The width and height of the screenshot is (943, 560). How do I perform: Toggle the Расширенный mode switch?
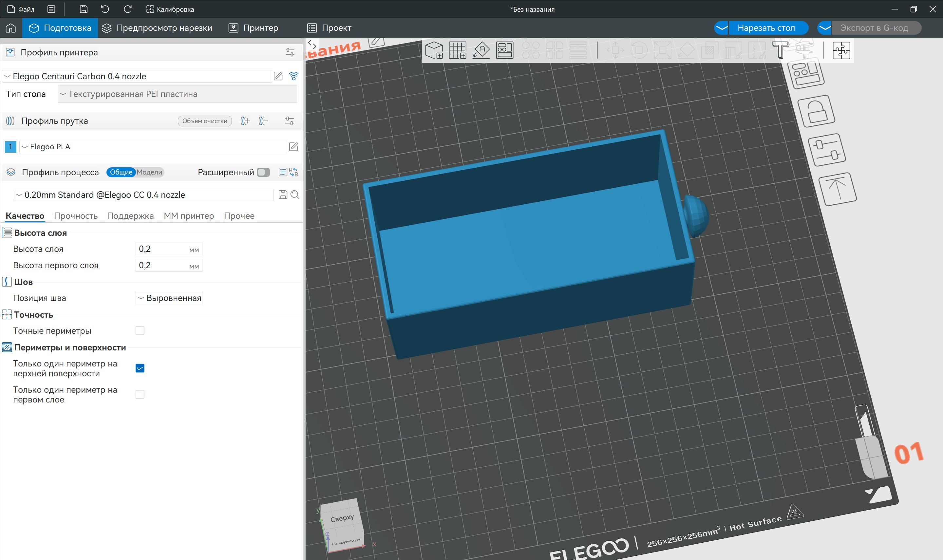263,173
